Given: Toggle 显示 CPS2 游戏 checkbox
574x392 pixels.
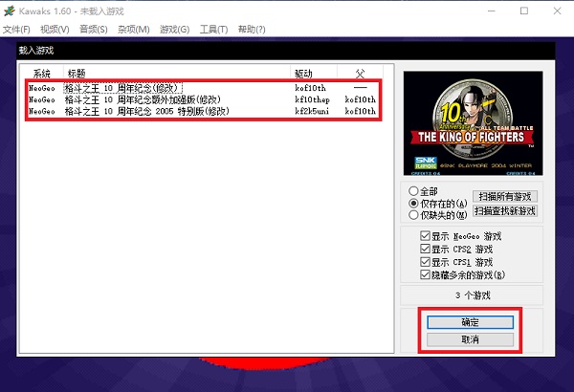Looking at the screenshot, I should (x=426, y=249).
